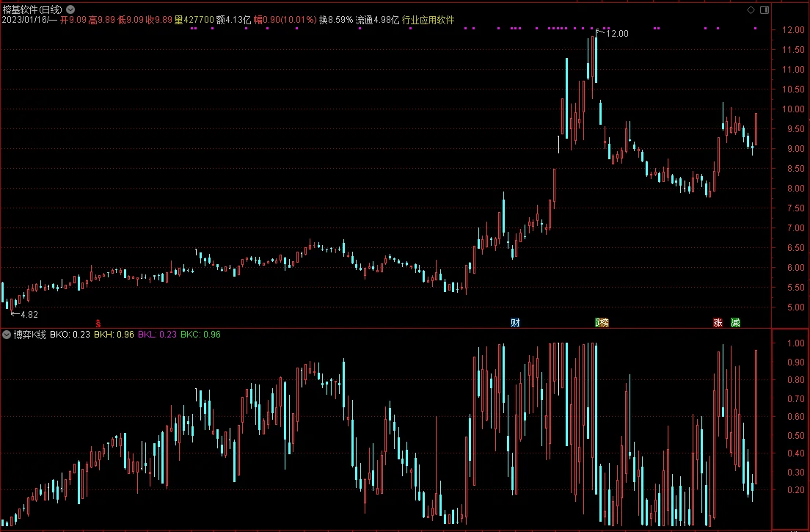Click the diamond icon at top right
Viewport: 810px width, 532px height.
point(751,10)
